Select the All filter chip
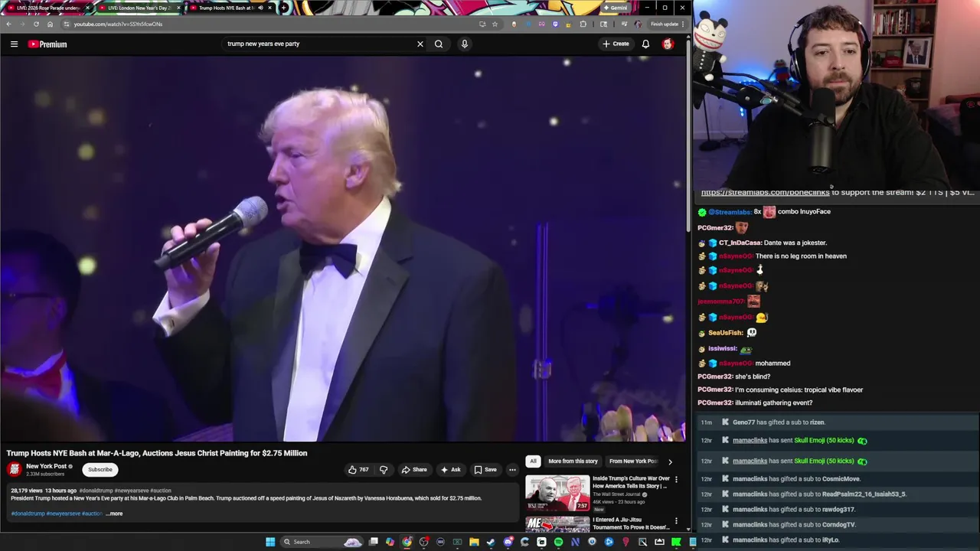Image resolution: width=980 pixels, height=551 pixels. click(x=533, y=461)
